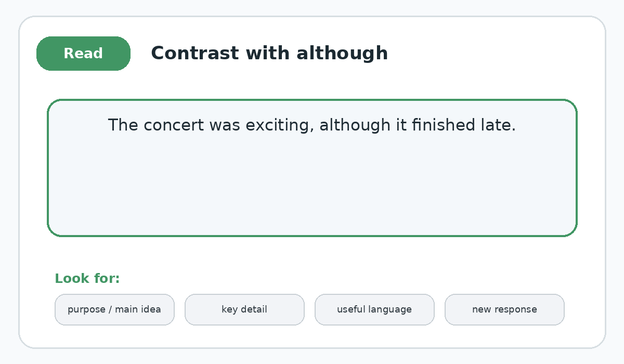Image resolution: width=624 pixels, height=364 pixels.
Task: Choose the 'key detail' chip
Action: tap(244, 309)
